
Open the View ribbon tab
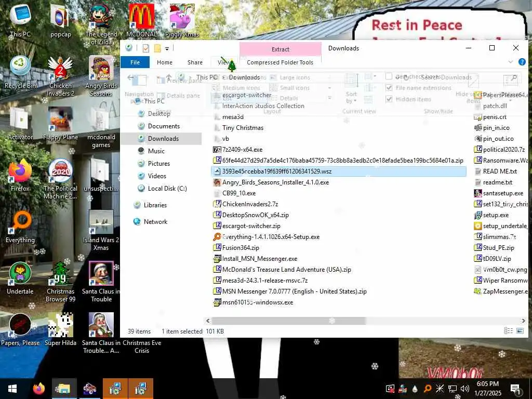tap(223, 62)
